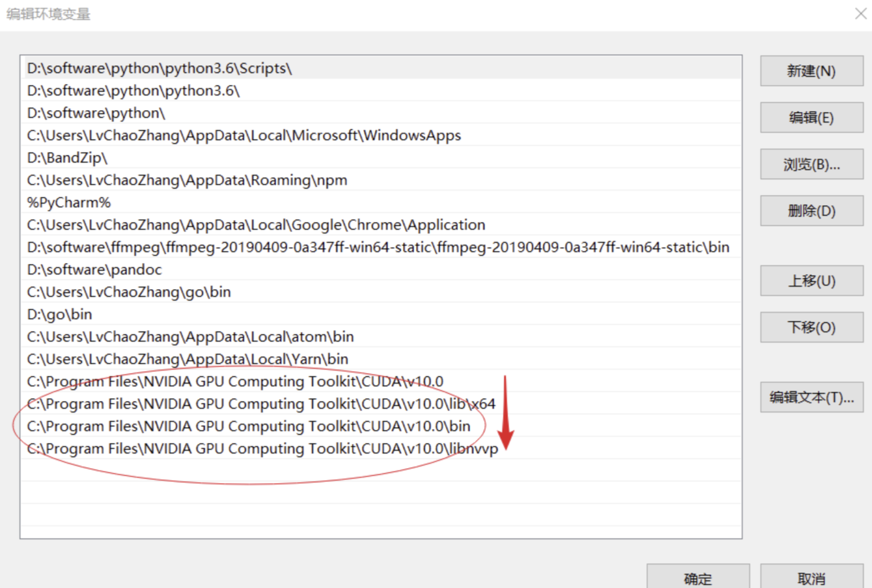Open the 浏览(B)... browse dialog
Screen dimensions: 872x588
(x=811, y=164)
